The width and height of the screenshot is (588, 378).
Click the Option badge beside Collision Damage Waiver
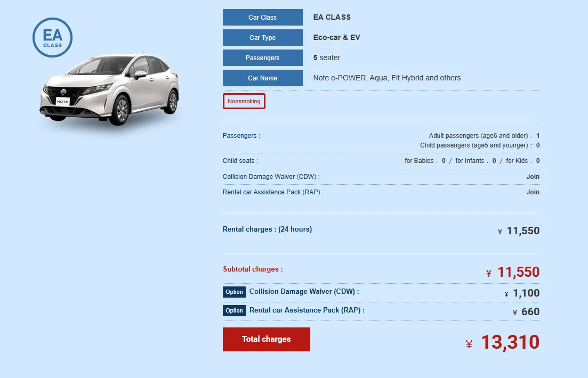235,292
